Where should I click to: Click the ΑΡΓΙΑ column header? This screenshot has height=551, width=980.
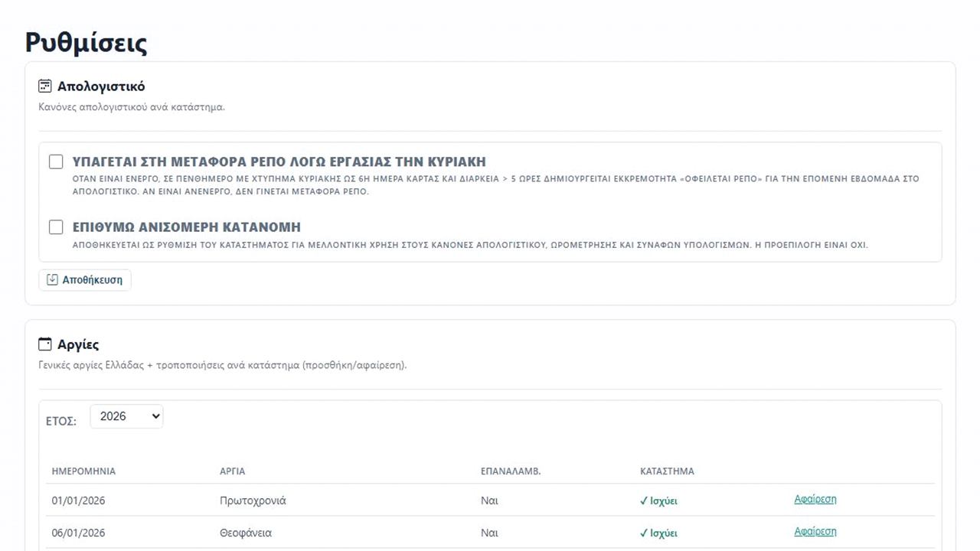(233, 471)
